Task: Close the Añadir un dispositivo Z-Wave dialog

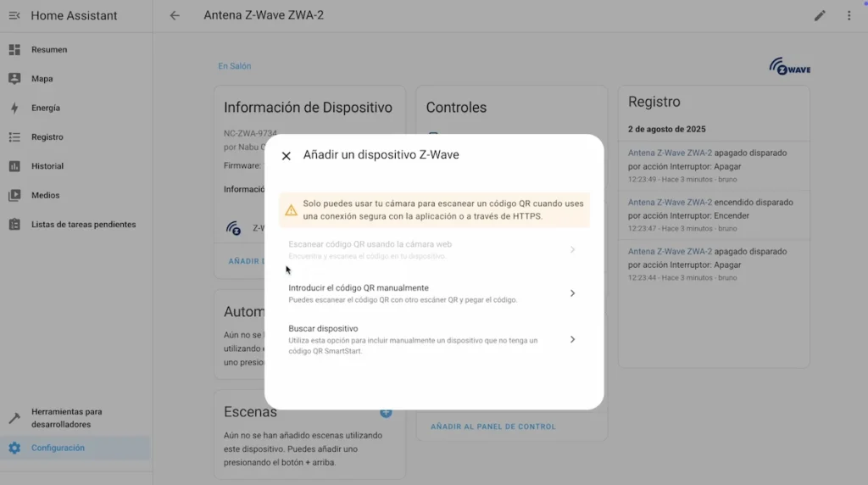Action: coord(287,156)
